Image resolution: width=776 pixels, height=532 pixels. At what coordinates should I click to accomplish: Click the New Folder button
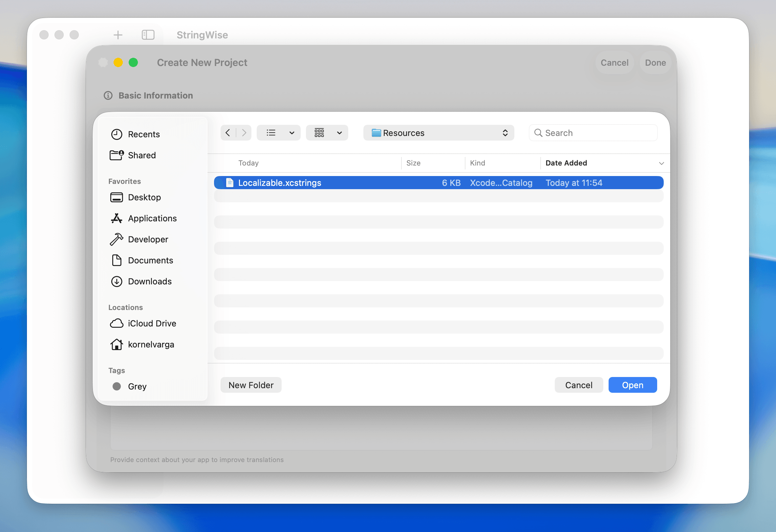coord(251,385)
